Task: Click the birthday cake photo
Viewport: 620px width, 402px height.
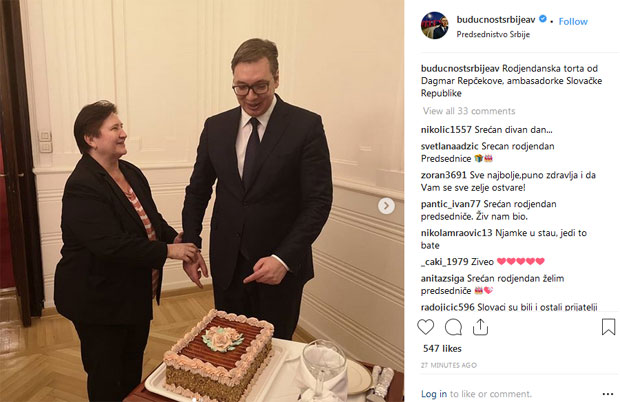Action: click(x=202, y=201)
